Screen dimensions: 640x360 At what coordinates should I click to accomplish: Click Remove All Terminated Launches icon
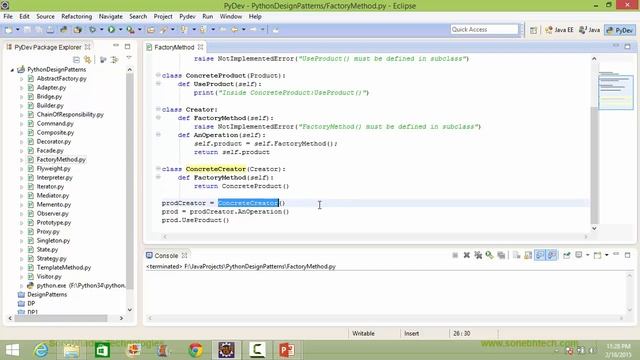click(478, 255)
